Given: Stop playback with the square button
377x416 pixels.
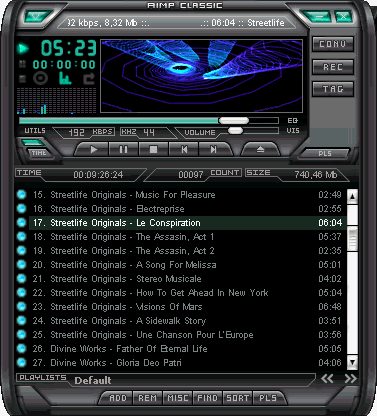Looking at the screenshot, I should click(153, 149).
